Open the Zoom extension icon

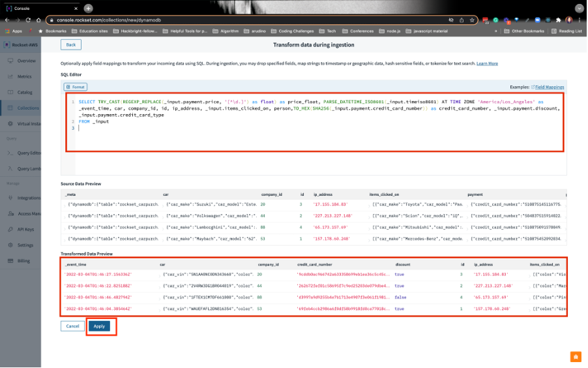tap(537, 20)
